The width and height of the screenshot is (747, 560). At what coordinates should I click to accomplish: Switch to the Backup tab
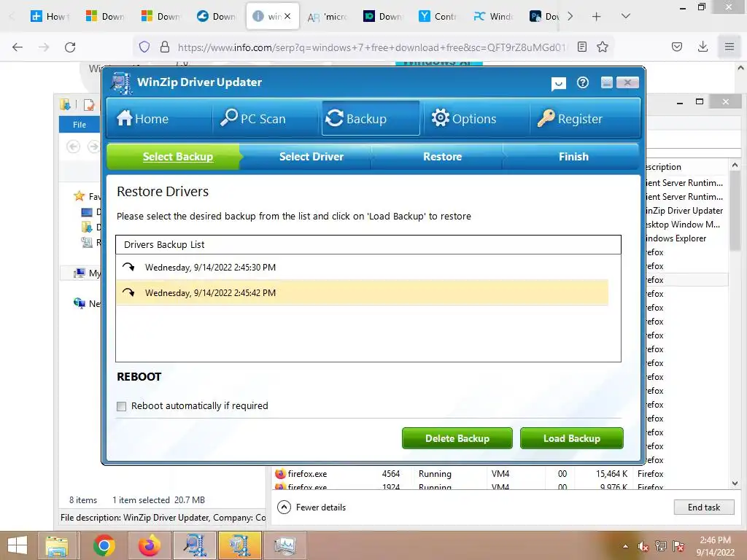click(371, 118)
